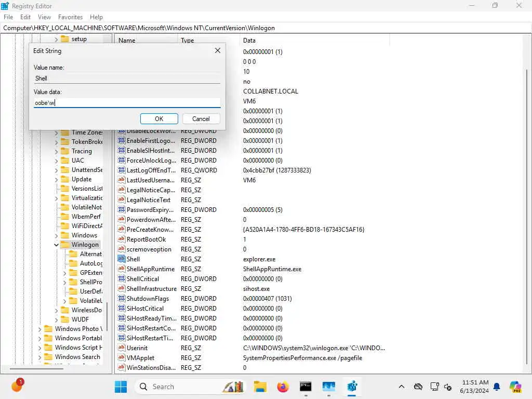Select the Windows Photo key
Image resolution: width=532 pixels, height=399 pixels.
pos(78,329)
